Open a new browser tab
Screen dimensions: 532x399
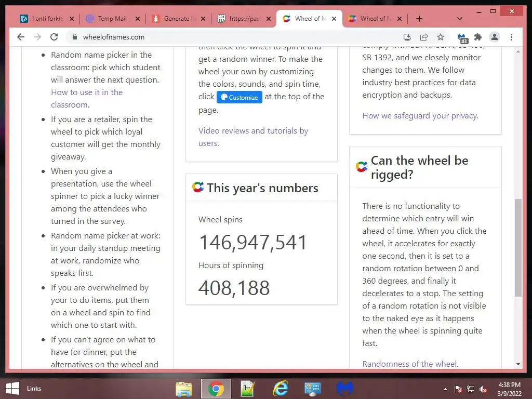point(419,19)
